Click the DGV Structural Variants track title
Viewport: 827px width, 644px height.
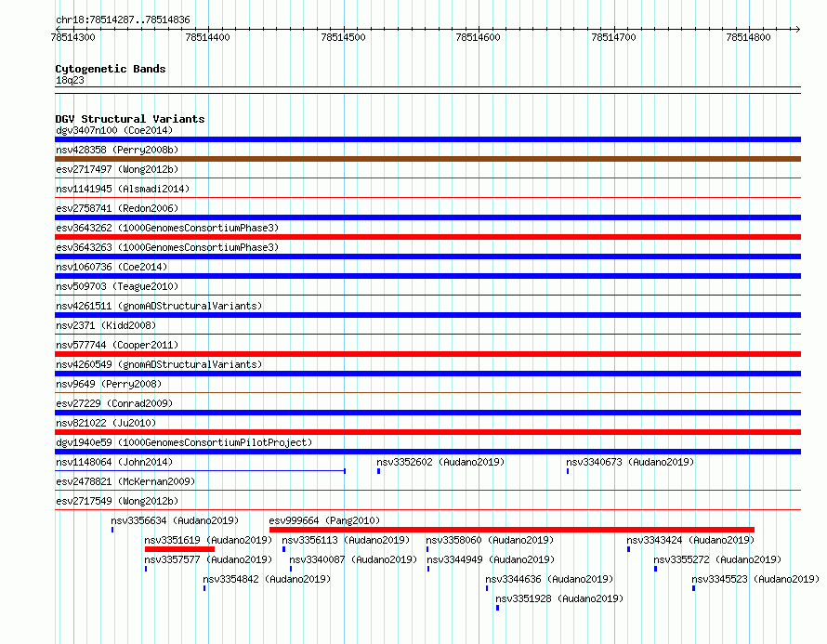(130, 119)
